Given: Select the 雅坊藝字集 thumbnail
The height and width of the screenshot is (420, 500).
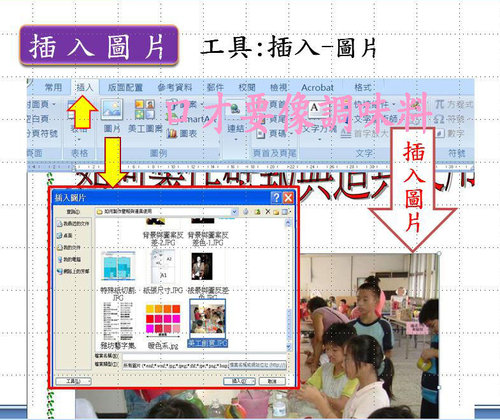Looking at the screenshot, I should pyautogui.click(x=118, y=321).
